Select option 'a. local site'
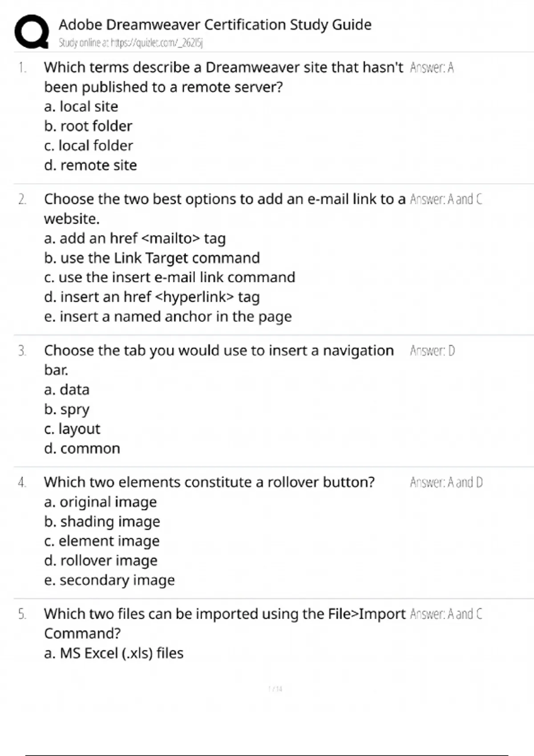The width and height of the screenshot is (534, 756). pyautogui.click(x=81, y=107)
